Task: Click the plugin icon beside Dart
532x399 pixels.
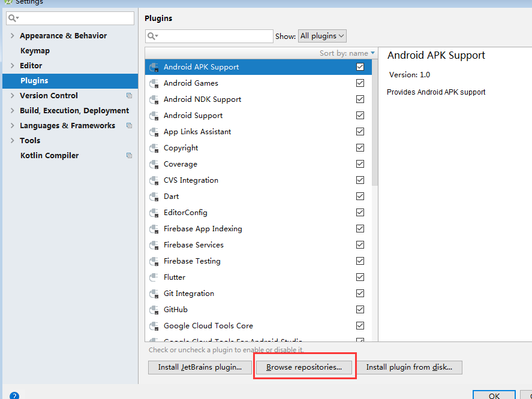Action: pos(154,197)
